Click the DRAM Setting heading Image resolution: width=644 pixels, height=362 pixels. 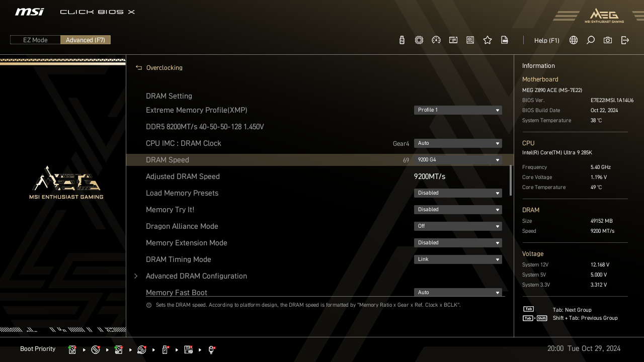pos(169,96)
